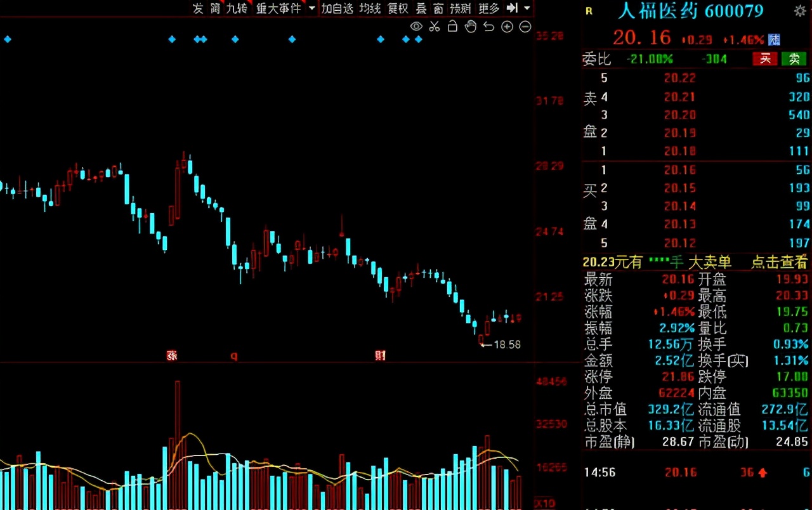
Task: Click the 窗 window button
Action: 438,8
